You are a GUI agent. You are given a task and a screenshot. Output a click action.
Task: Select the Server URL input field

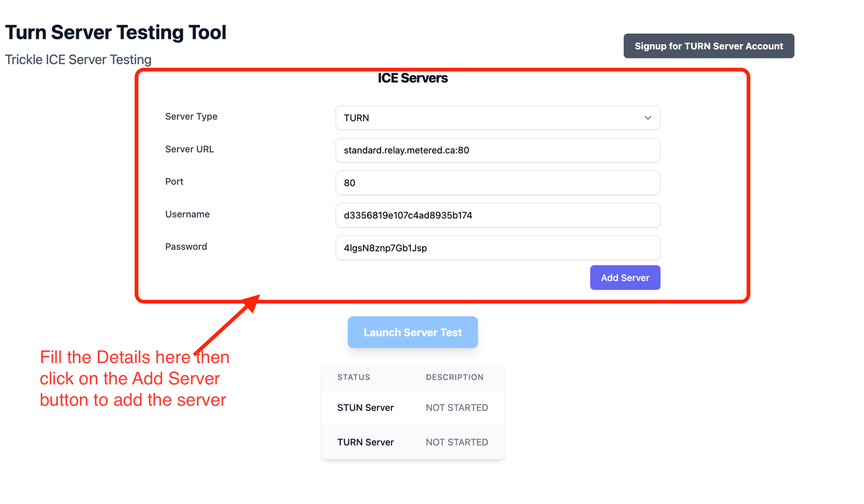coord(497,150)
